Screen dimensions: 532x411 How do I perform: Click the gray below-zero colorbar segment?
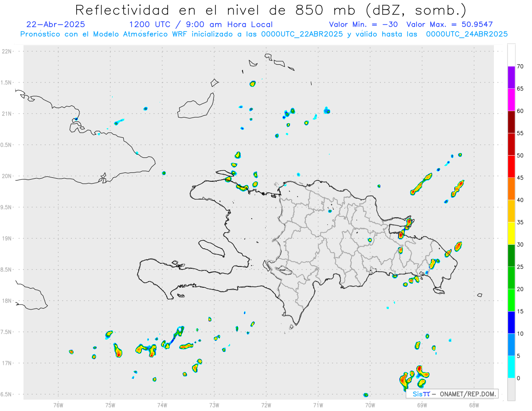[x=511, y=389]
